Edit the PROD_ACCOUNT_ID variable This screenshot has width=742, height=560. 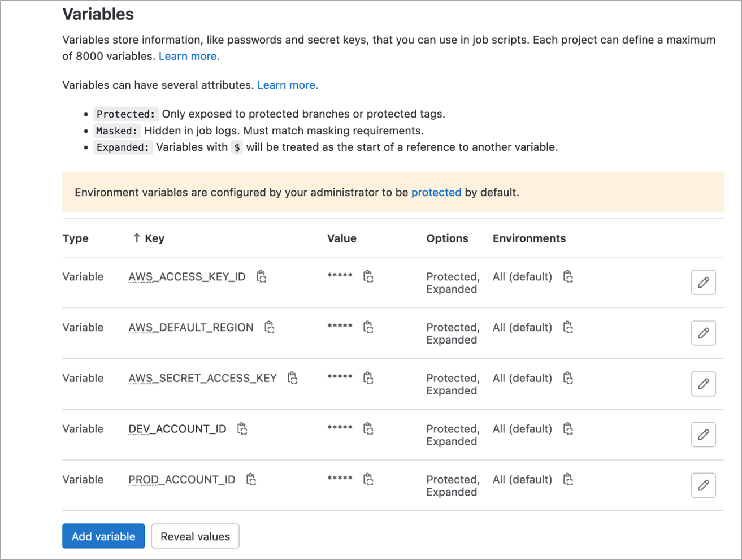coord(703,485)
